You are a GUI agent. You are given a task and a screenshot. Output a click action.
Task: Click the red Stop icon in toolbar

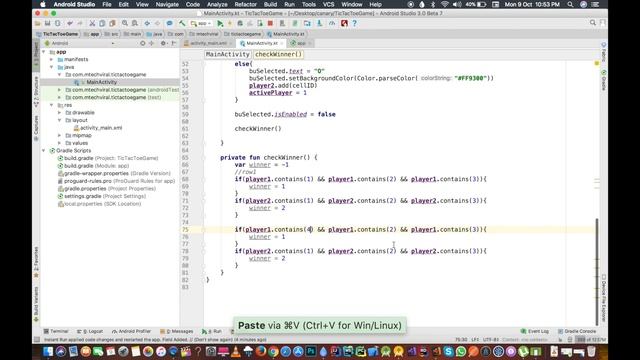click(270, 24)
